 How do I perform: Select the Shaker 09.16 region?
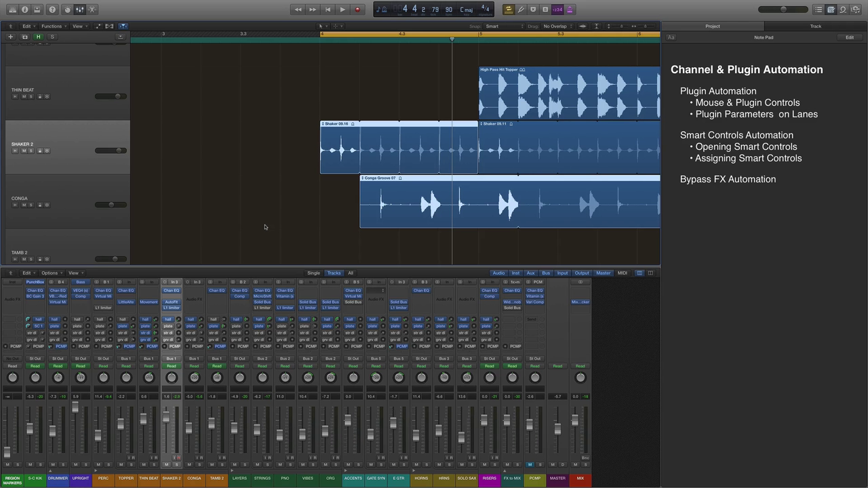[x=399, y=147]
